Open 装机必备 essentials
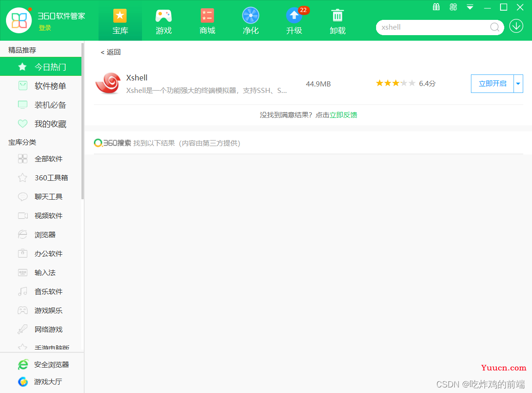532x393 pixels. (41, 105)
